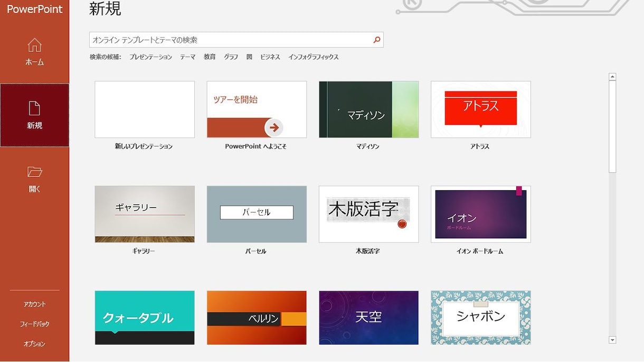Open オプション dialog

[x=34, y=344]
